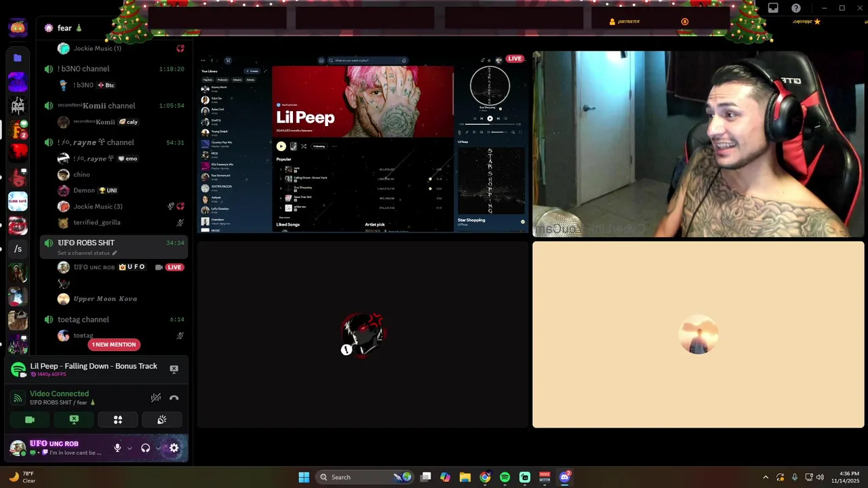Open the soundboard button
Image resolution: width=868 pixels, height=488 pixels.
pos(162,420)
